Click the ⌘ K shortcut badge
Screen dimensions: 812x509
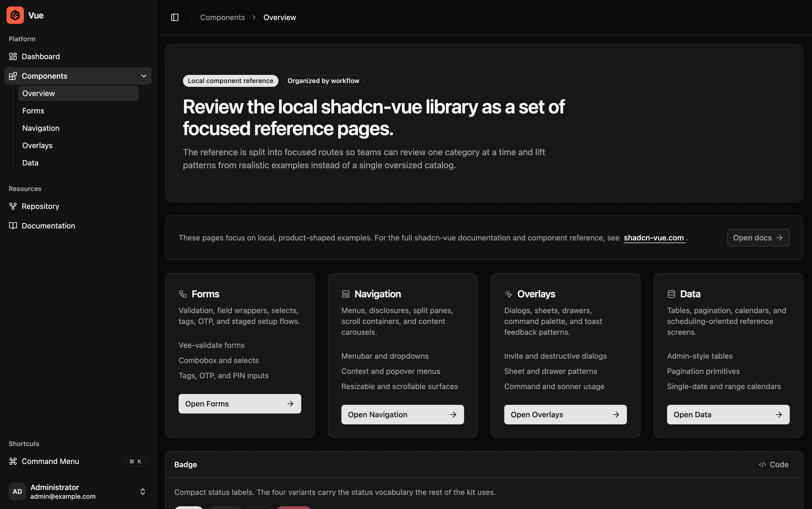(x=136, y=461)
